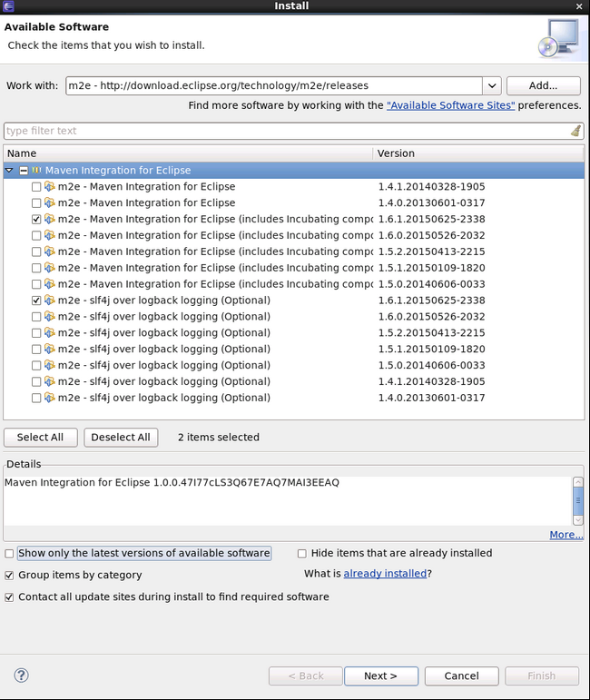Open the Work with site dropdown arrow

492,85
